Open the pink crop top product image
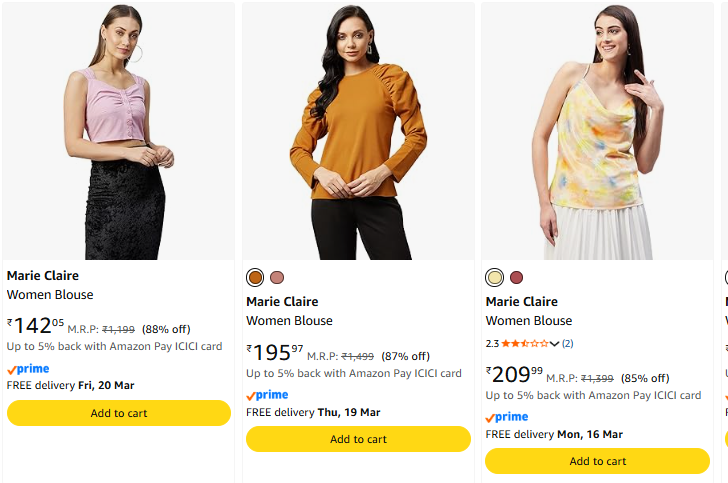The image size is (728, 483). 119,130
